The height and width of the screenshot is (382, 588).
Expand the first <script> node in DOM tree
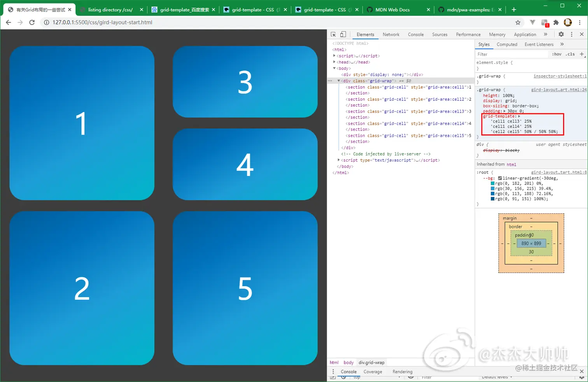click(334, 56)
